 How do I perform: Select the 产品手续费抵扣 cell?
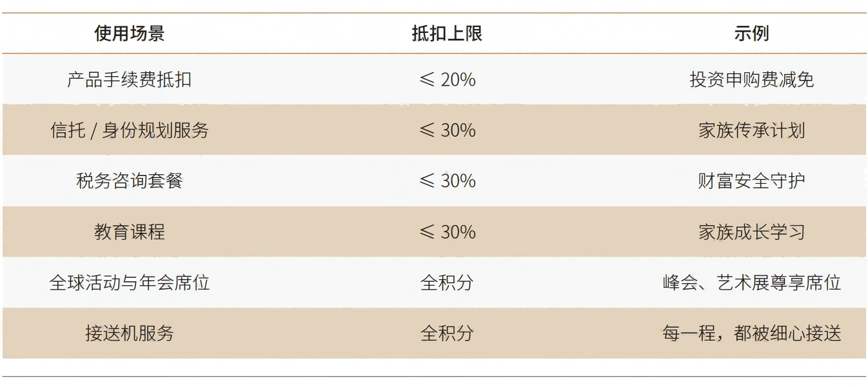click(x=129, y=79)
